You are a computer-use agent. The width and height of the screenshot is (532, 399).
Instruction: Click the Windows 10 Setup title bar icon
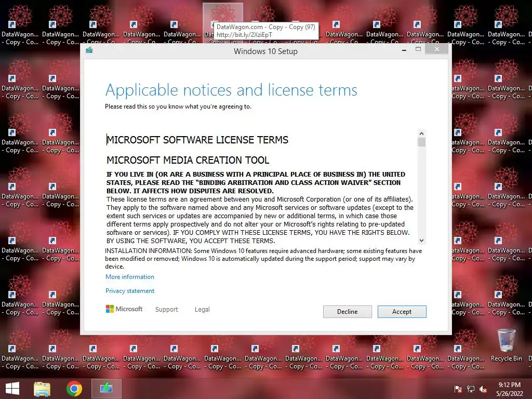(x=89, y=50)
